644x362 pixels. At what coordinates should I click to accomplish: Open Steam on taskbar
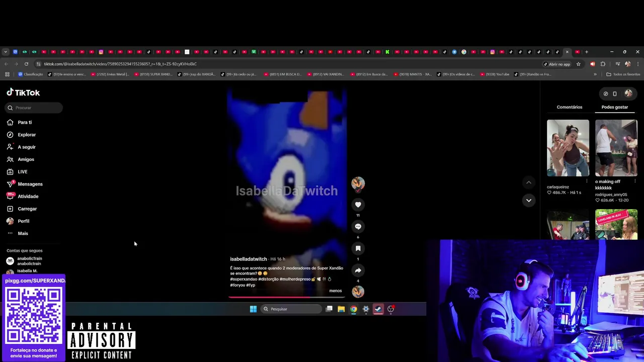coord(378,309)
